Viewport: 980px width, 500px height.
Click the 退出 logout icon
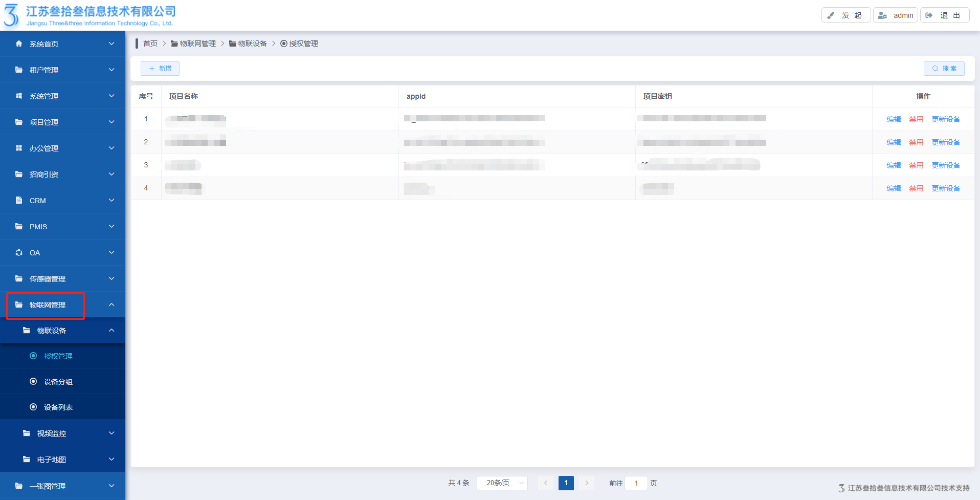click(x=929, y=15)
